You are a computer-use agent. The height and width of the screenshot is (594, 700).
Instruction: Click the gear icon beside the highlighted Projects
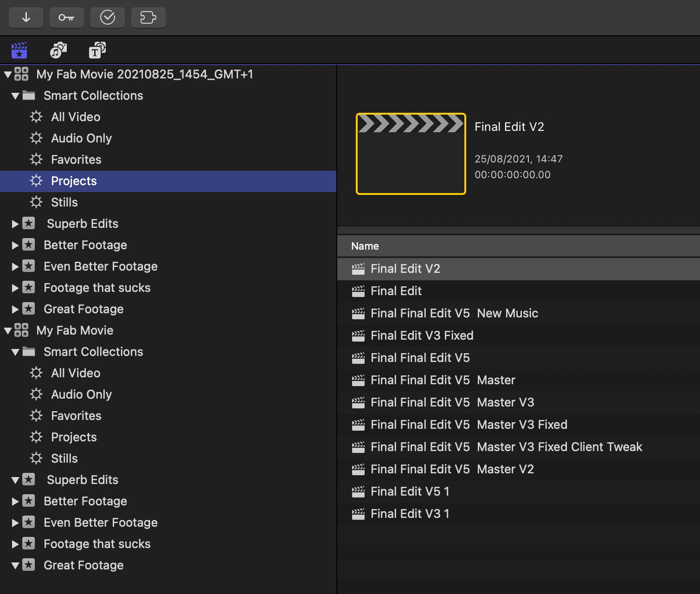pyautogui.click(x=36, y=181)
